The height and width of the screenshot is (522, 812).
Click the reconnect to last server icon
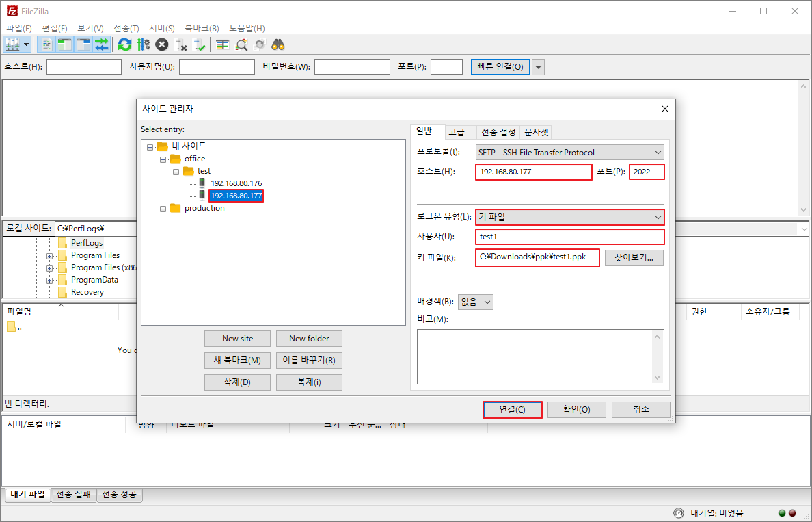pos(200,44)
